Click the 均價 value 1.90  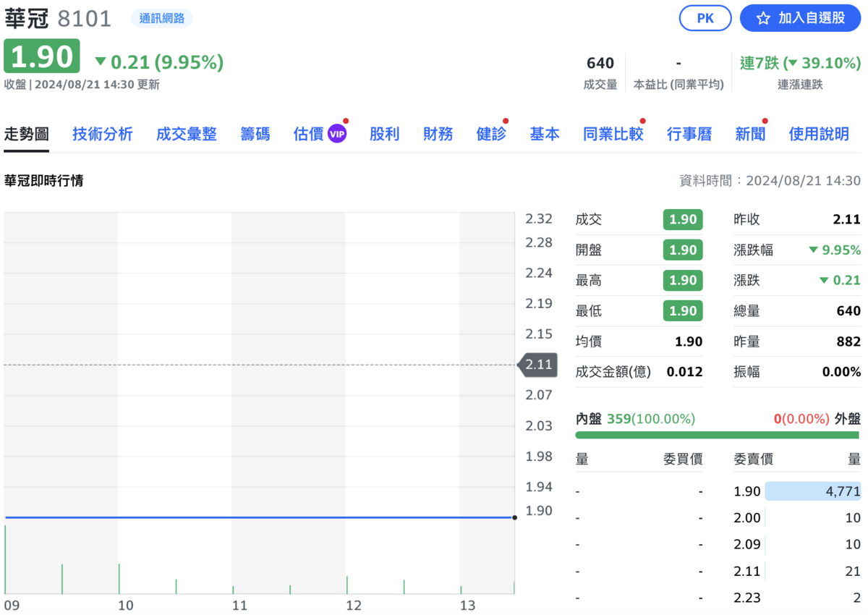pos(689,342)
